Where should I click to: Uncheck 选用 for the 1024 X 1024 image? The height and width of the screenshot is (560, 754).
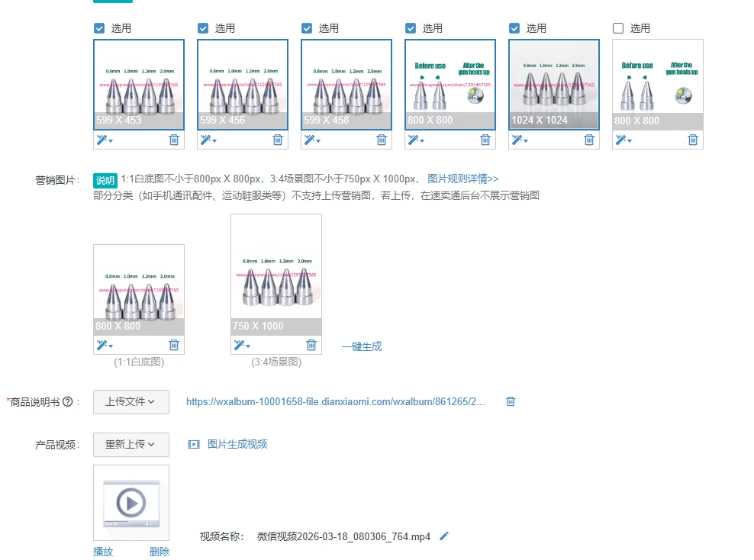[x=514, y=28]
